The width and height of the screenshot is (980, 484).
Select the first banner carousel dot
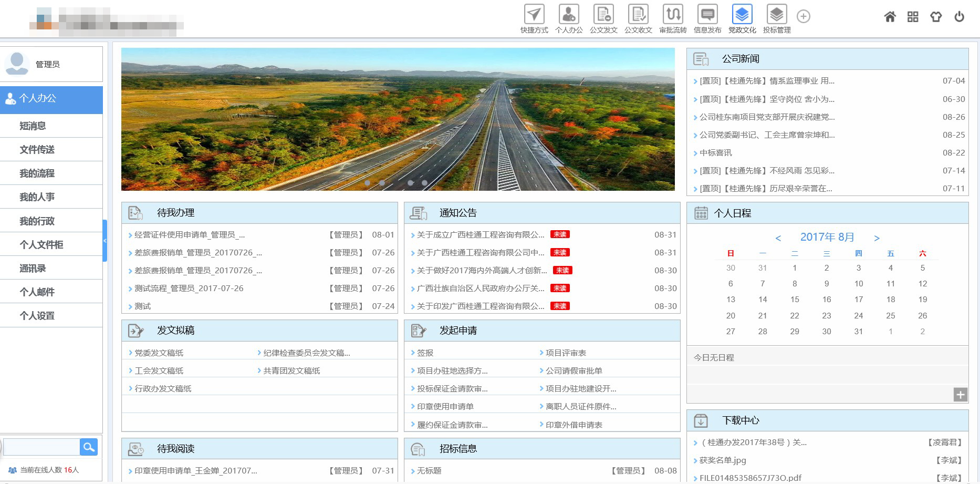coord(368,183)
